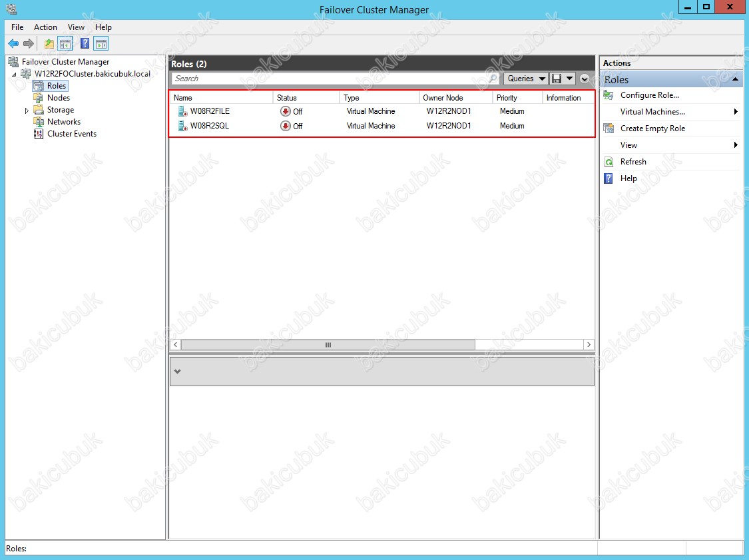Open the File menu
749x560 pixels.
[x=17, y=27]
